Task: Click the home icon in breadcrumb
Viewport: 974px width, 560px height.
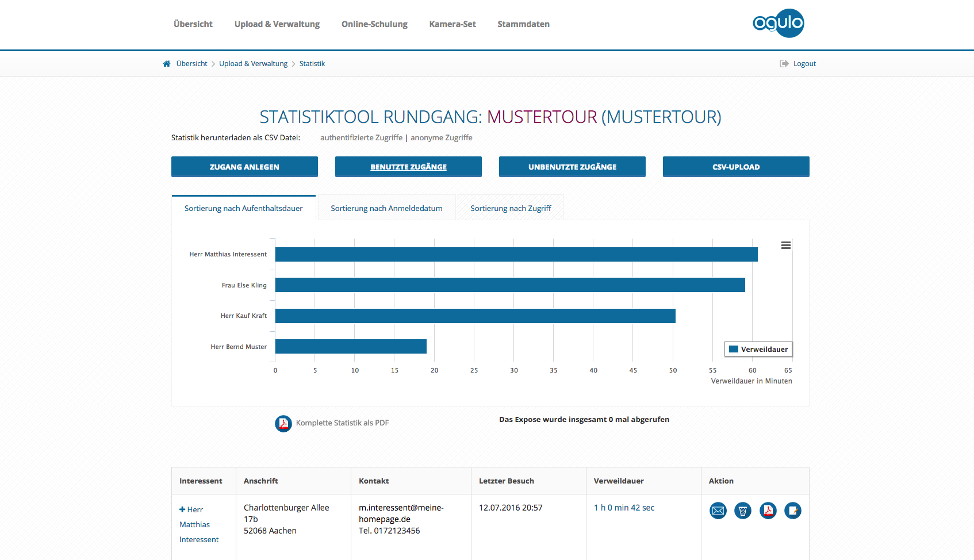Action: (167, 64)
